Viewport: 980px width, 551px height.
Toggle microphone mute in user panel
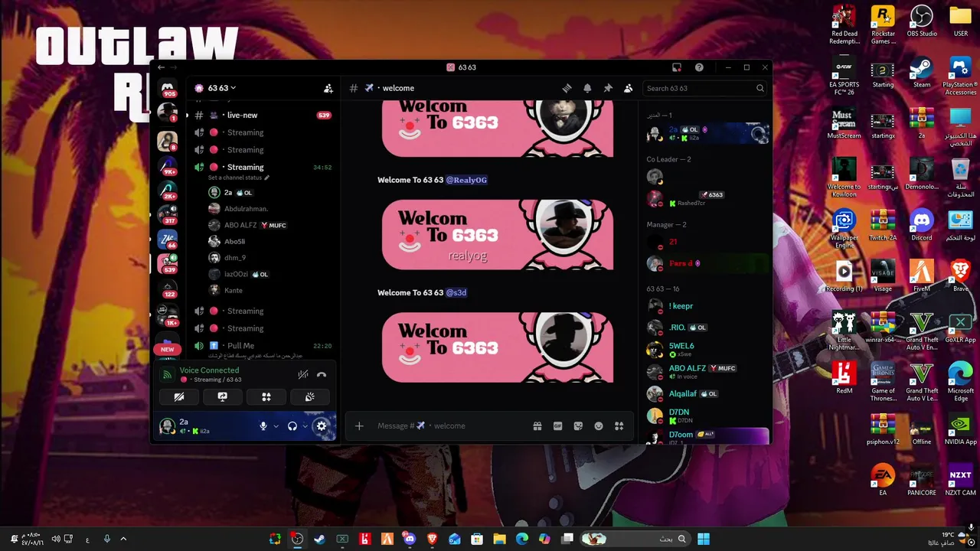[x=263, y=426]
